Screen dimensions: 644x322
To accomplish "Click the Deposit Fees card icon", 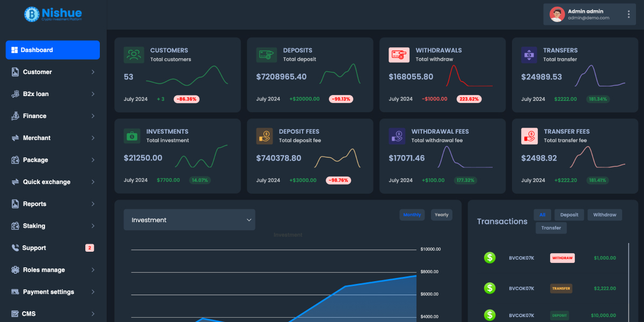I will (x=265, y=136).
